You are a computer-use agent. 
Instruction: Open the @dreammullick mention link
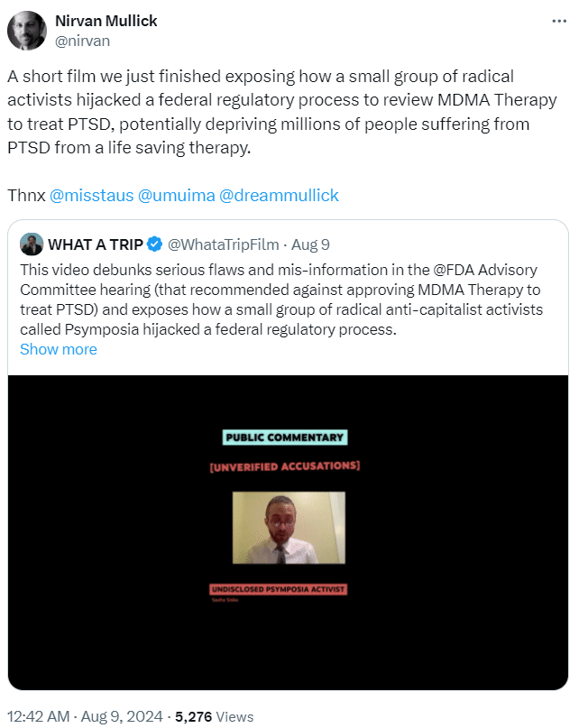pyautogui.click(x=280, y=195)
